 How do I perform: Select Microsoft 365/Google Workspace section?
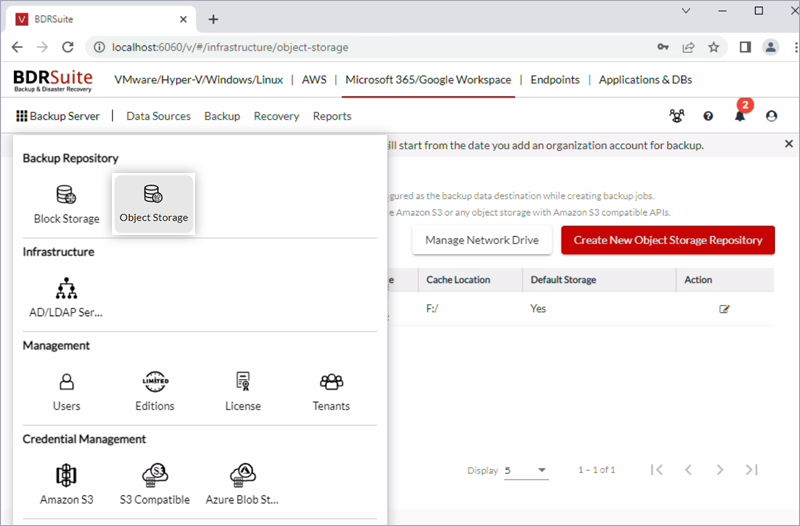click(x=428, y=80)
